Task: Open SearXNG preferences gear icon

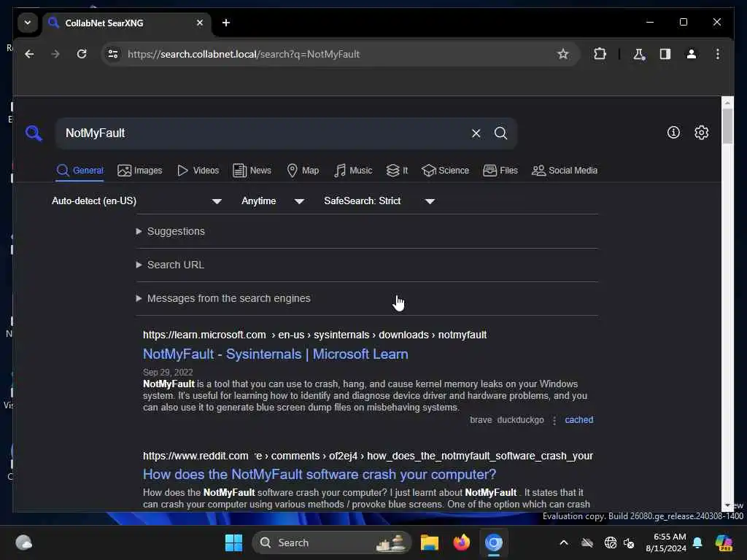Action: tap(701, 133)
